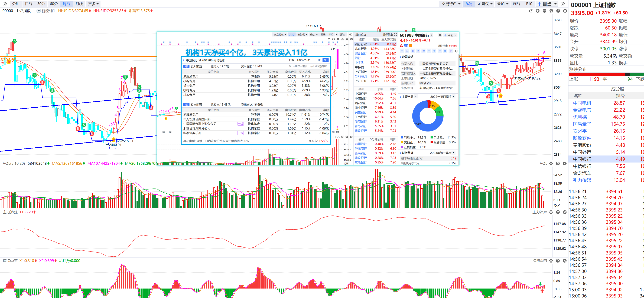
Task: Expand concept tags double-down chevron
Action: [456, 51]
